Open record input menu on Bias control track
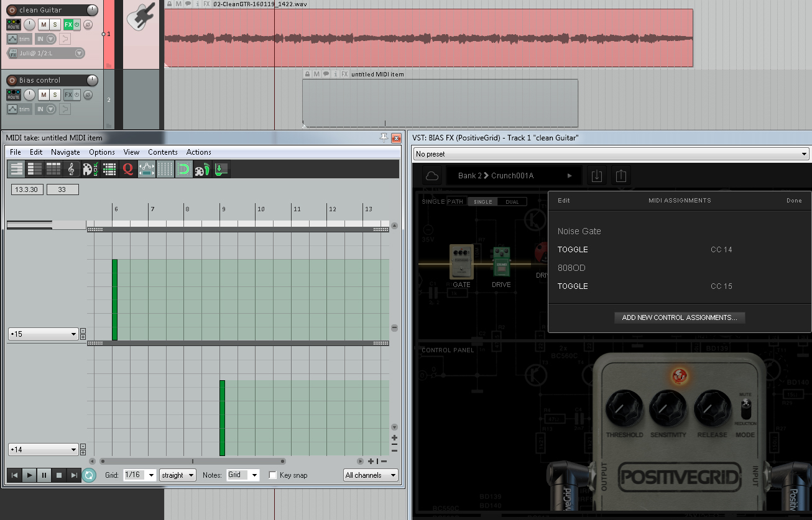 click(x=46, y=109)
